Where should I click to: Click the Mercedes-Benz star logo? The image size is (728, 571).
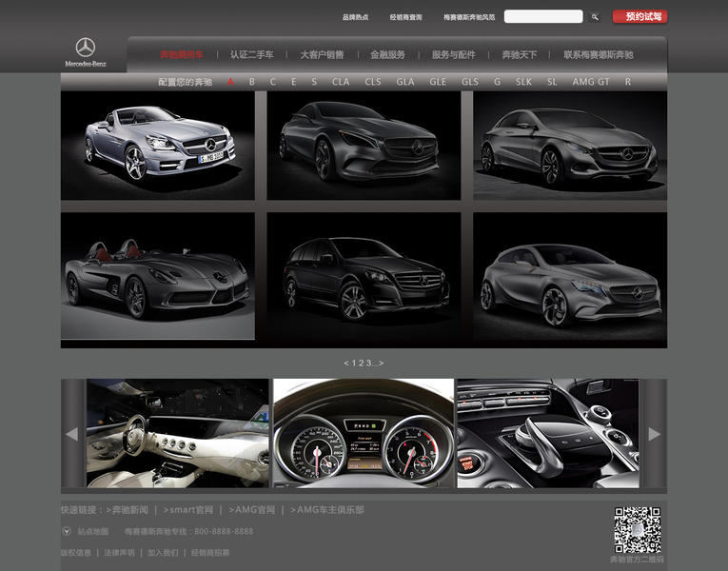(x=86, y=48)
